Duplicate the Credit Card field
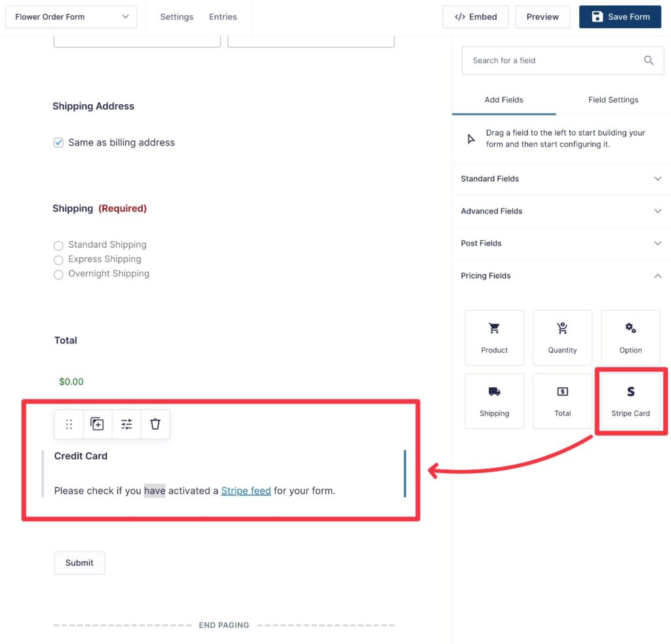Image resolution: width=671 pixels, height=644 pixels. tap(98, 424)
